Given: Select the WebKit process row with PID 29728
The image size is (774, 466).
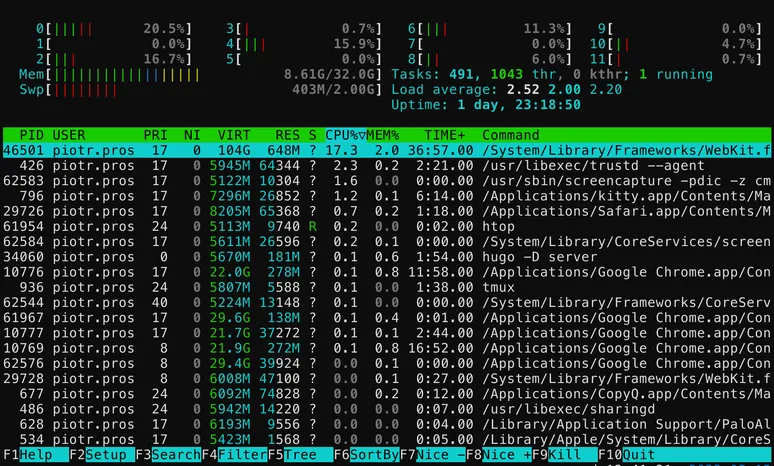Looking at the screenshot, I should coord(387,379).
